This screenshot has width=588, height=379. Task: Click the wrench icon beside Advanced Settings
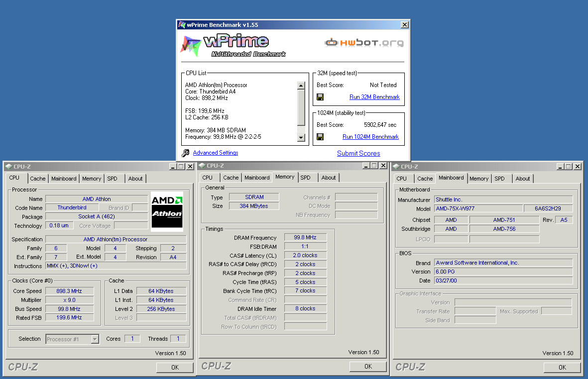pyautogui.click(x=185, y=153)
